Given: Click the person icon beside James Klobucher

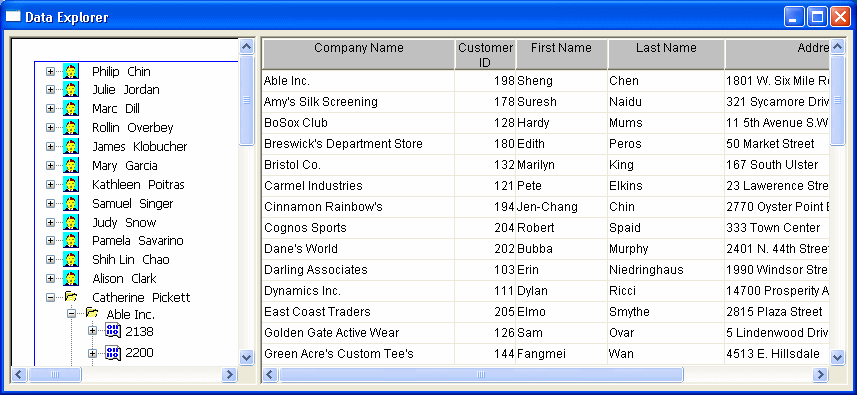Looking at the screenshot, I should (71, 146).
